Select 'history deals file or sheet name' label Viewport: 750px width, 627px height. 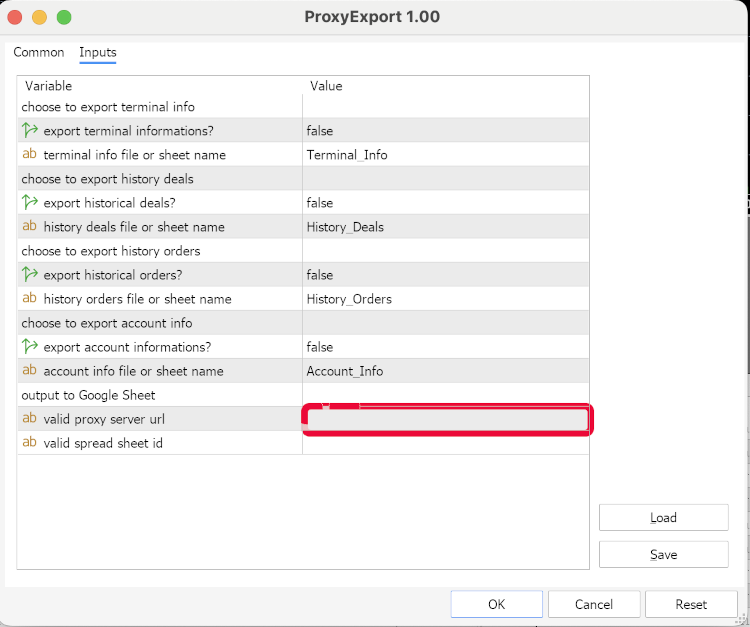click(x=134, y=227)
